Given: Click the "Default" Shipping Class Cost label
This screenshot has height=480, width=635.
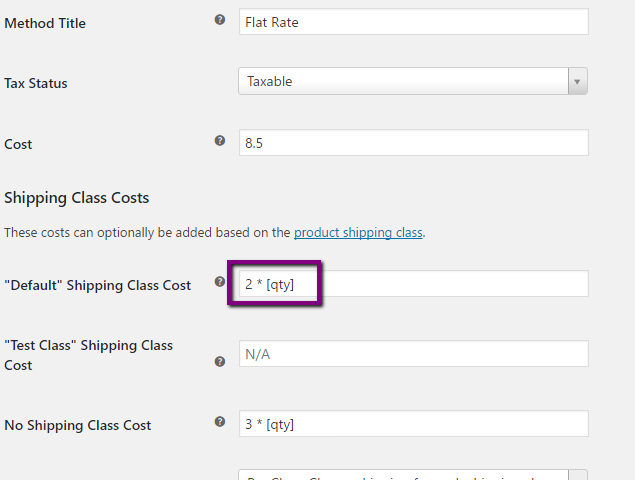Looking at the screenshot, I should tap(97, 285).
